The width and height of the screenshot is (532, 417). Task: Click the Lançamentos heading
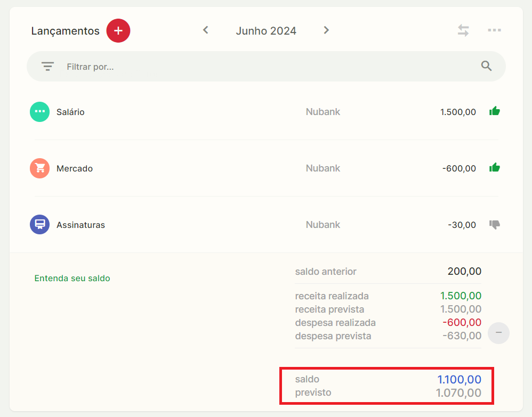point(65,31)
